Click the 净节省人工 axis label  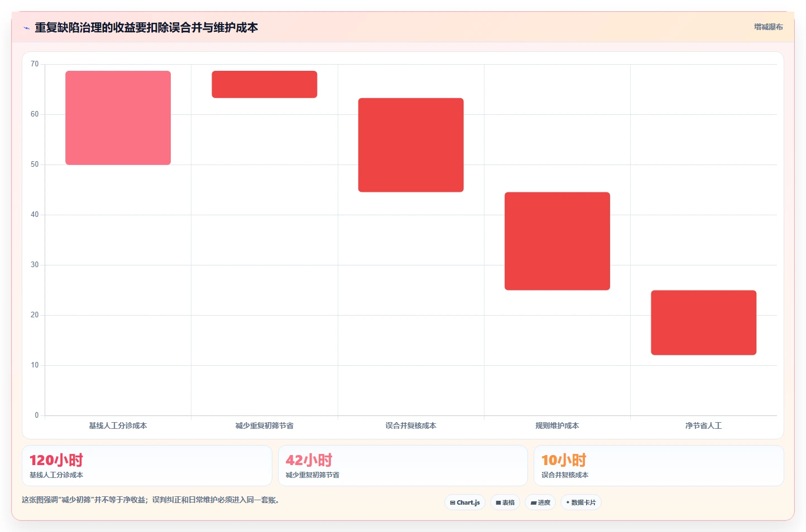pyautogui.click(x=703, y=425)
